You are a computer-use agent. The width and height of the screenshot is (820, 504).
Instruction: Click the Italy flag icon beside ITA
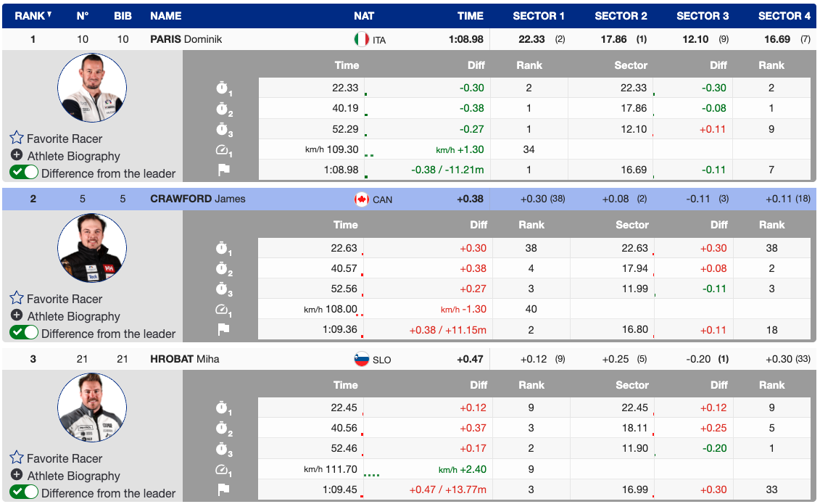click(361, 39)
